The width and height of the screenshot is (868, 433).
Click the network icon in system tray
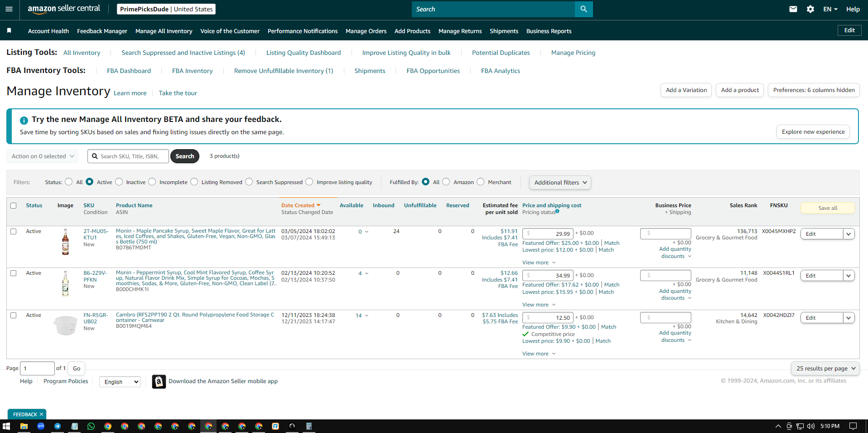pos(800,426)
